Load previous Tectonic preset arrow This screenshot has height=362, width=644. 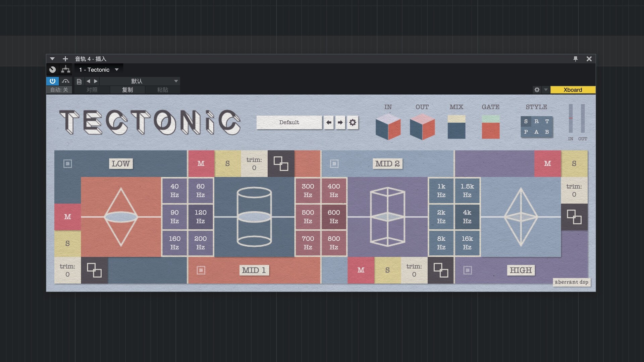[x=329, y=122]
